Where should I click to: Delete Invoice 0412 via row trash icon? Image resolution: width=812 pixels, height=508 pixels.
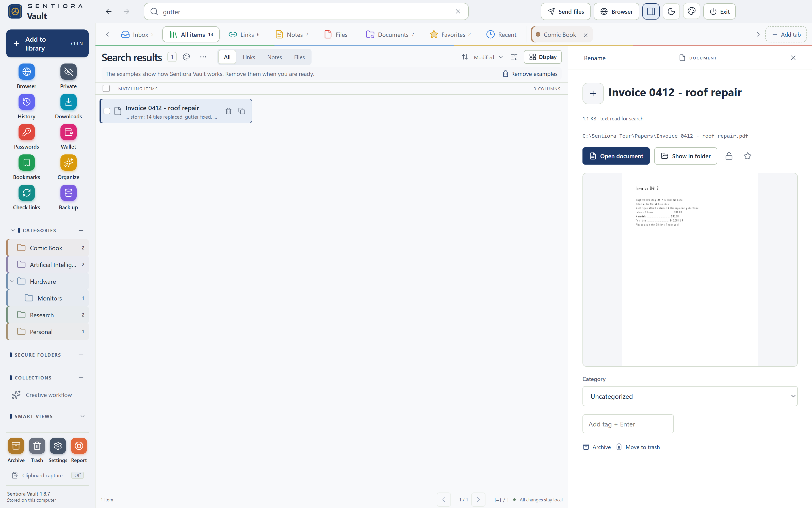[x=228, y=111]
